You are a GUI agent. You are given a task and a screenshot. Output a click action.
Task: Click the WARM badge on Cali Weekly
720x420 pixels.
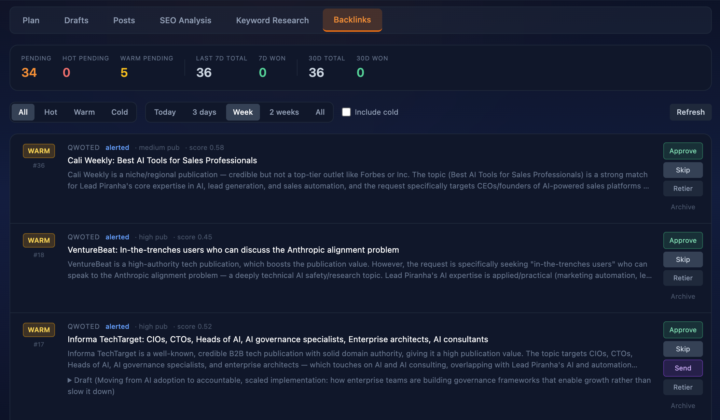[x=39, y=151]
